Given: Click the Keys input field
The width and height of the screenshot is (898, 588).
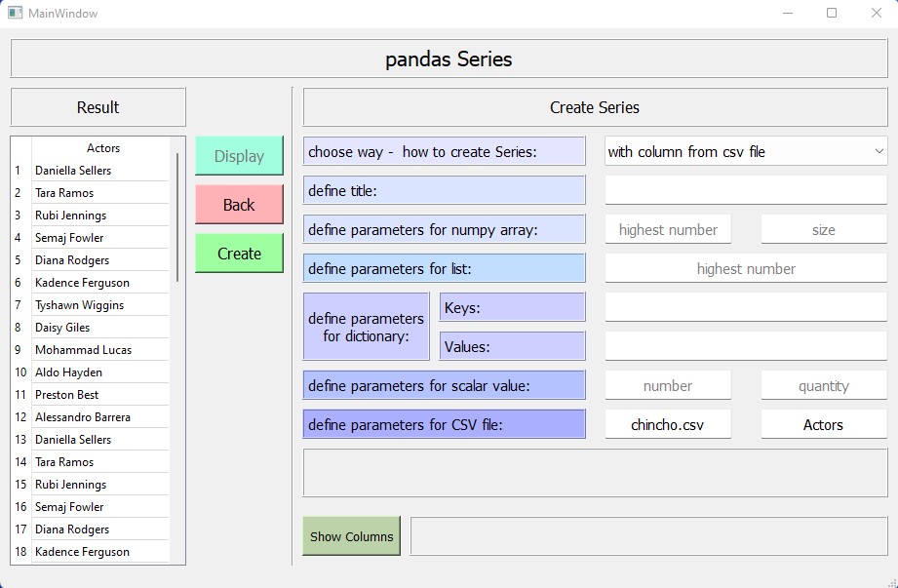Looking at the screenshot, I should 745,306.
